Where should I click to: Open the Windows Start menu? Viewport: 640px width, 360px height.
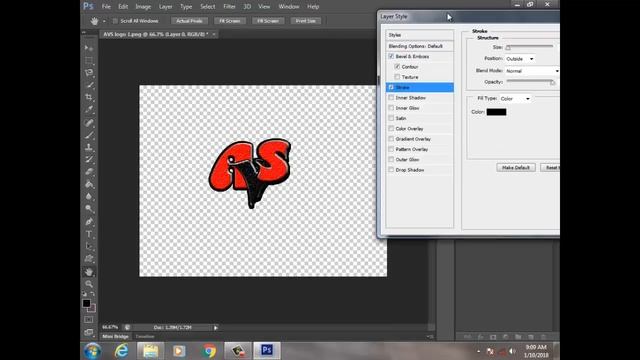[92, 351]
